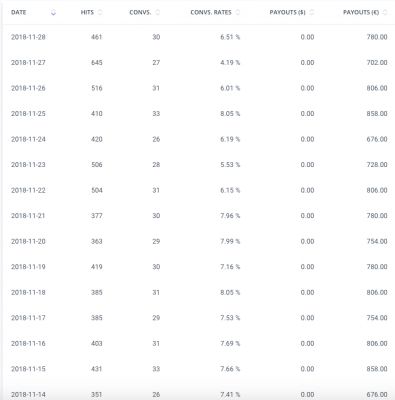
Task: Sort by PAYOUTS ($) sort icon
Action: point(312,13)
